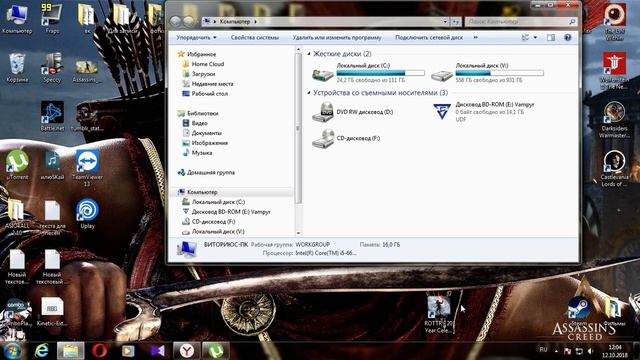Viewport: 640px width, 360px height.
Task: Expand the Компьютер breadcrumb arrow
Action: (256, 22)
